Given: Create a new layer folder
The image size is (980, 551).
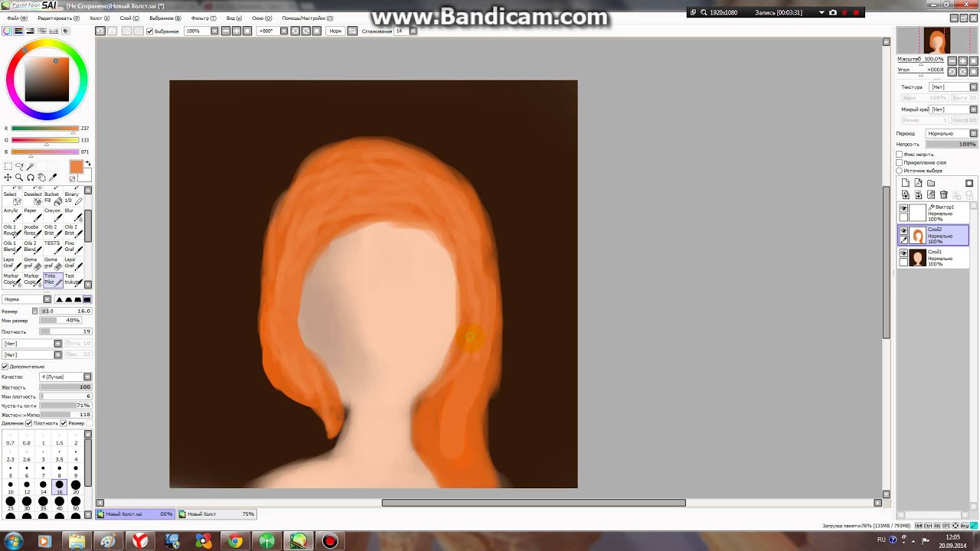Looking at the screenshot, I should tap(931, 183).
